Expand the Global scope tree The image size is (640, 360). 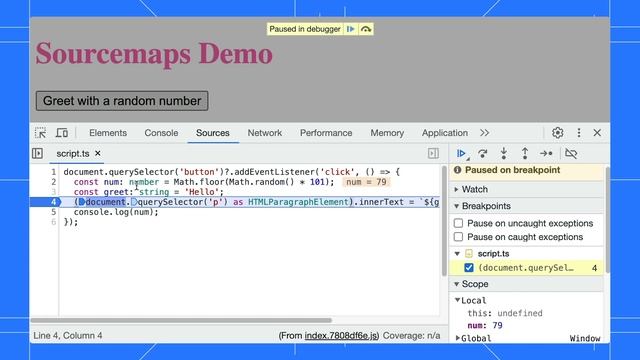pos(458,338)
